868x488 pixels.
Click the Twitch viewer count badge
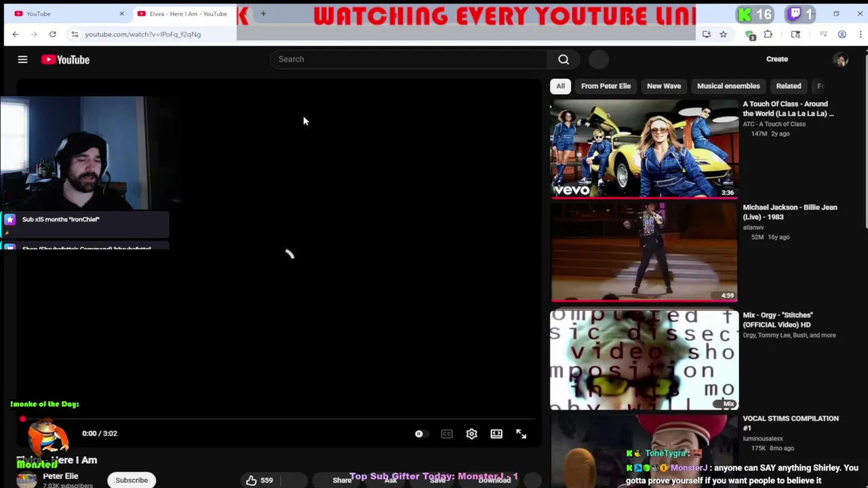pos(802,14)
